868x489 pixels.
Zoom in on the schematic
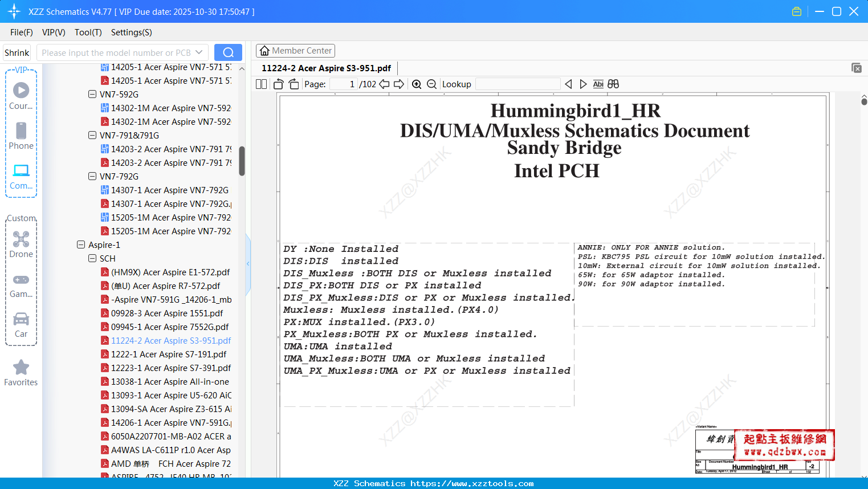pyautogui.click(x=417, y=84)
